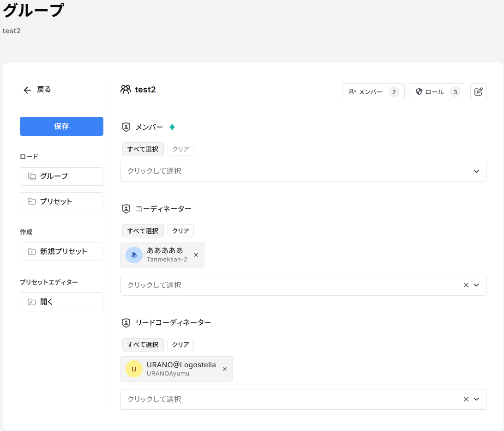Click the edit pencil icon next to ロール
The height and width of the screenshot is (431, 504).
tap(479, 91)
